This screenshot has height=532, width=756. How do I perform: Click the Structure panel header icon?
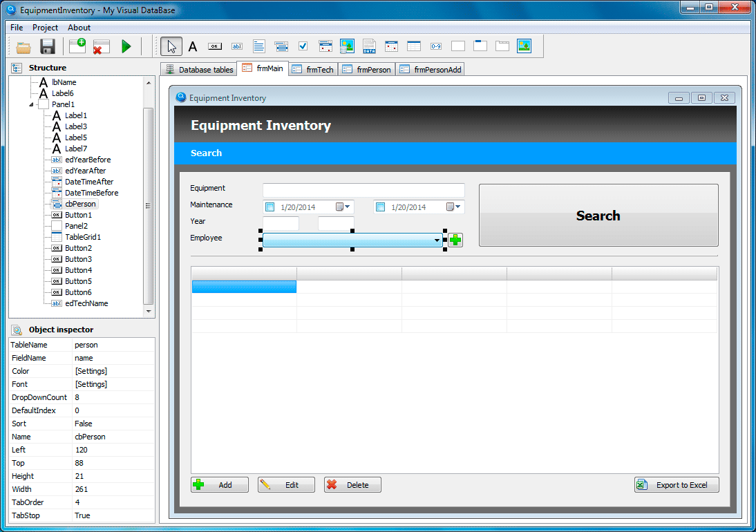(17, 68)
